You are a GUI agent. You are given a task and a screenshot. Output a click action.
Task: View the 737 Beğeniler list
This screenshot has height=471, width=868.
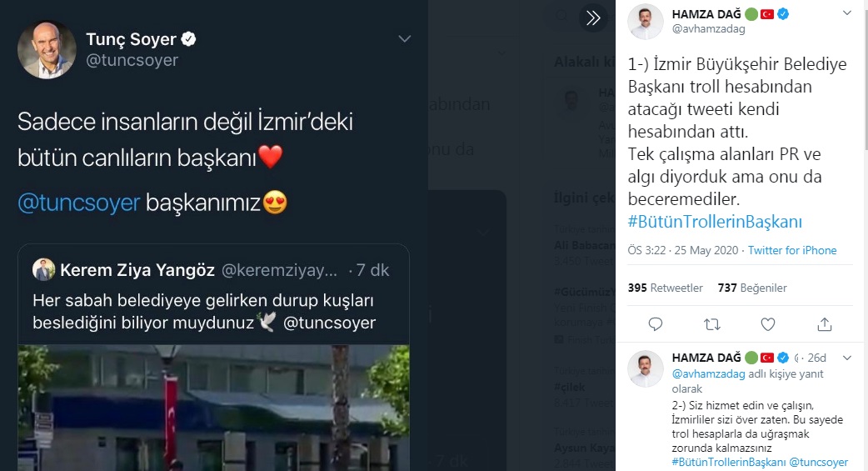[x=752, y=288]
